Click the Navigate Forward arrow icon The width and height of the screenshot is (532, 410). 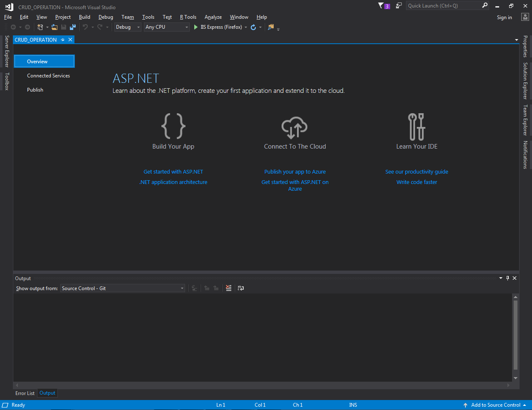[x=27, y=27]
